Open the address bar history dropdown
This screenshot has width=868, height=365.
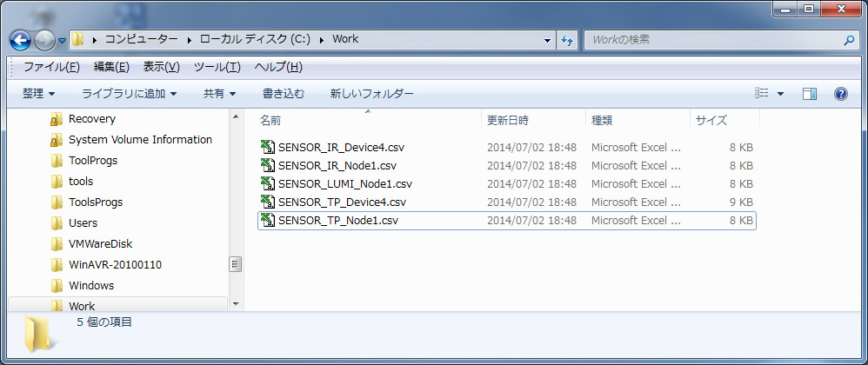(x=547, y=40)
